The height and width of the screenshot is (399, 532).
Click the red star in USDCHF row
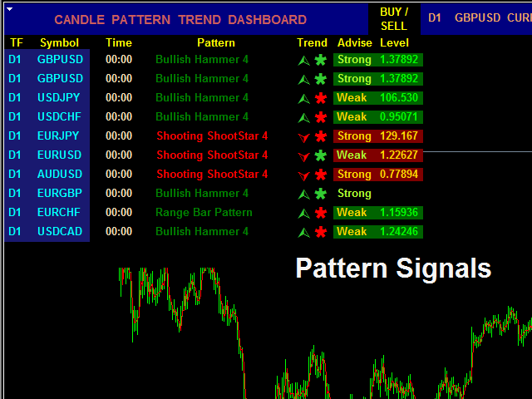coord(321,117)
